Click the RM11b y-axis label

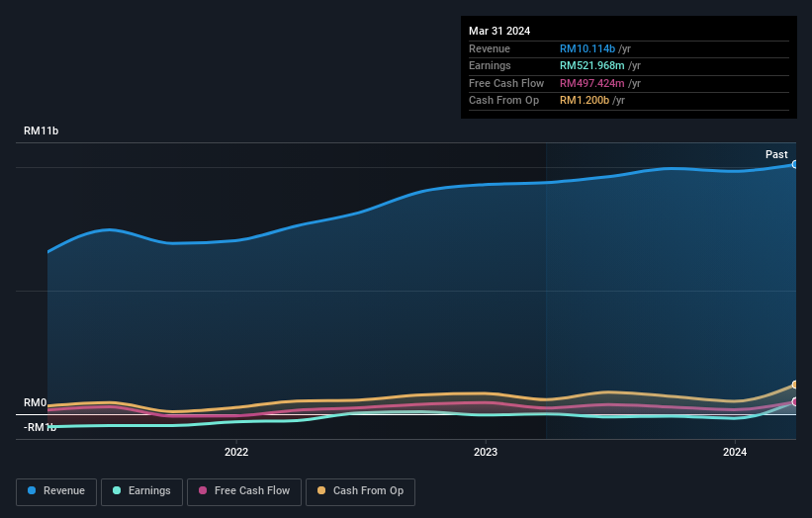(41, 130)
